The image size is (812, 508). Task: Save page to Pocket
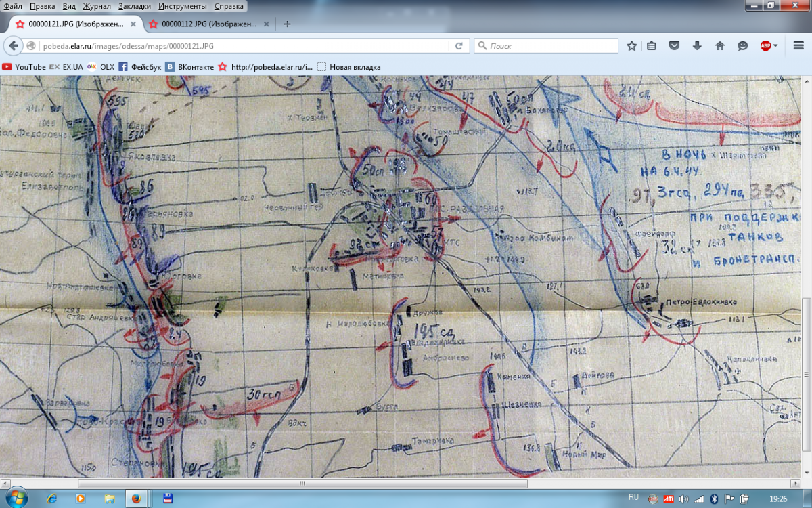(674, 46)
